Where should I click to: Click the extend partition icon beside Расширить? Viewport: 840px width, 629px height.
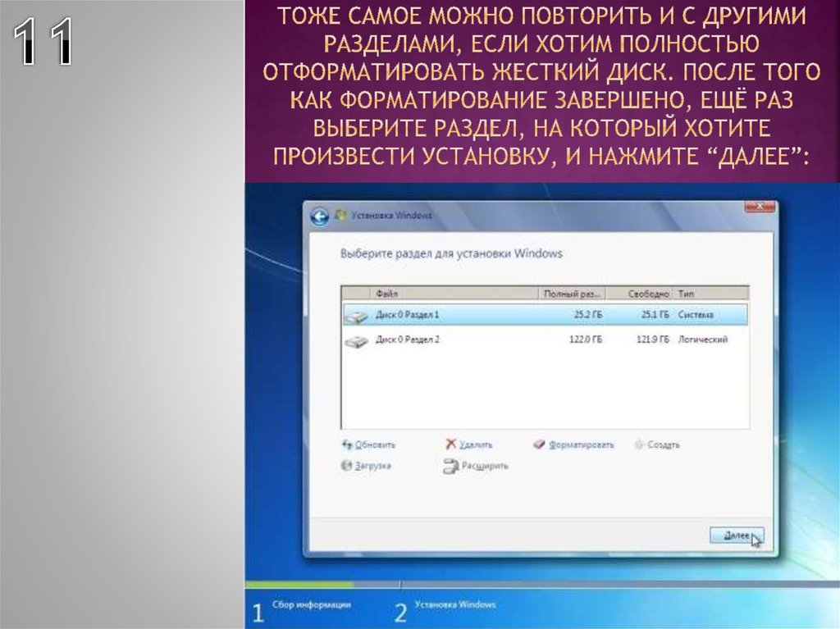coord(450,466)
